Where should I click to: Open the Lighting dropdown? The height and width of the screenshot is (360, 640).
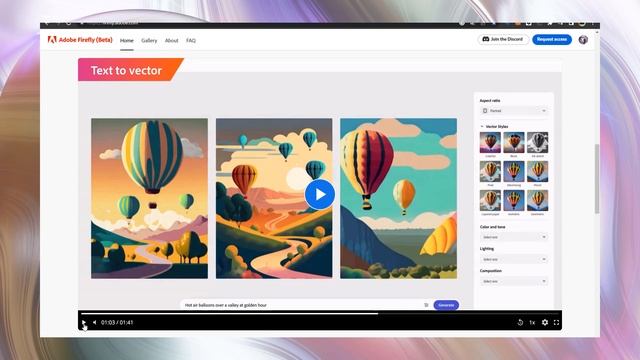pos(514,259)
